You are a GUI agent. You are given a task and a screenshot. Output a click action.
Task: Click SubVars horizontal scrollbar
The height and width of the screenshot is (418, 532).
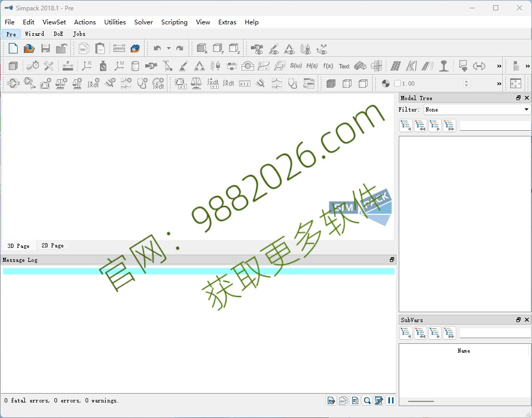(x=421, y=401)
